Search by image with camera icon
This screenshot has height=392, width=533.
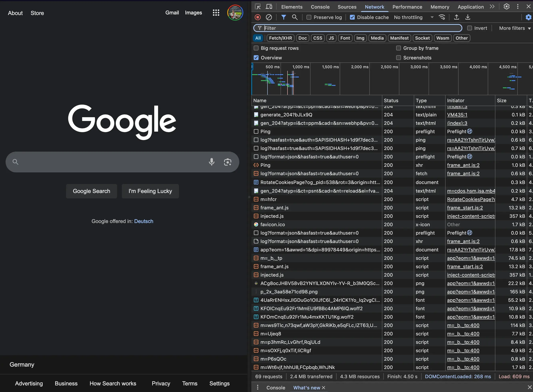click(227, 162)
